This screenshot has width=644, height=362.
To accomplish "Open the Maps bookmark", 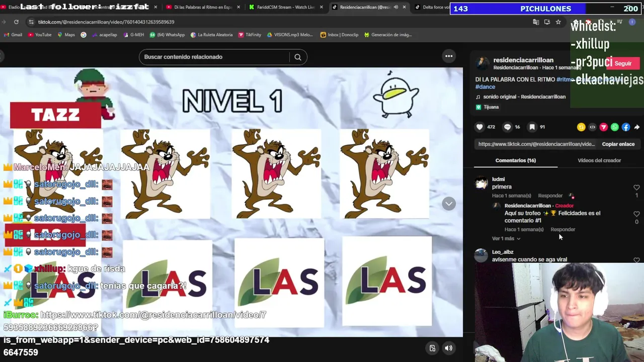I will tap(66, 35).
